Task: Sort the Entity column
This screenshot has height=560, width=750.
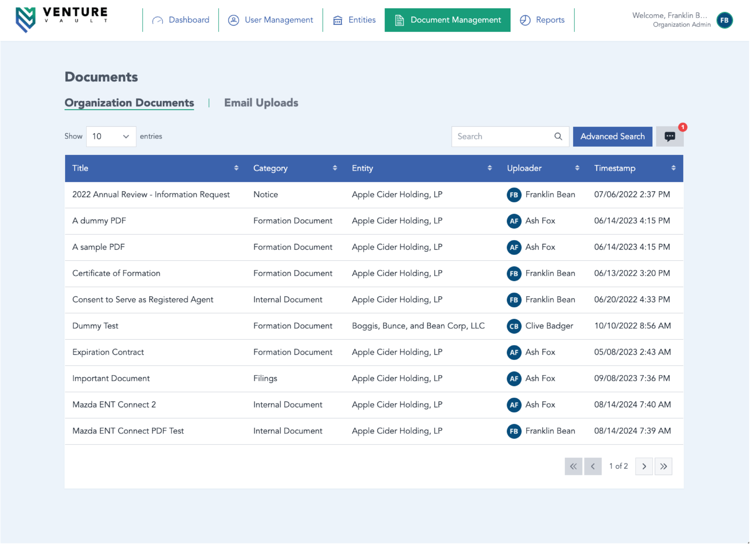Action: tap(490, 168)
